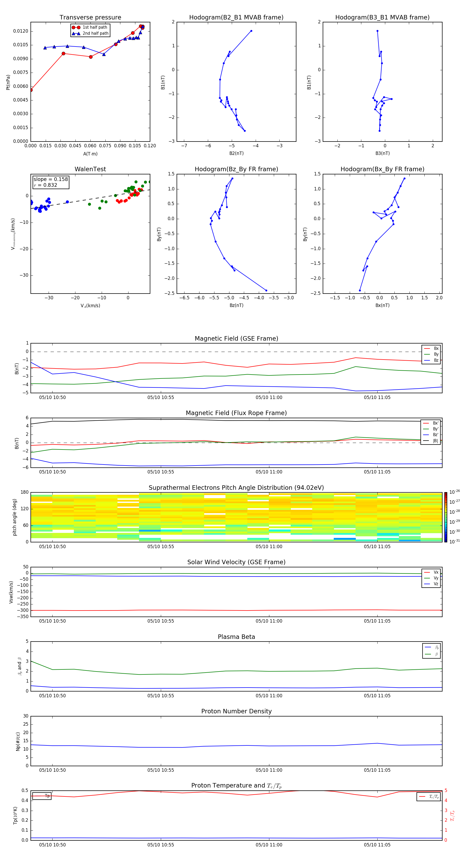
Task: Click the "pitch angle (deg)" axis label
Action: (14, 517)
